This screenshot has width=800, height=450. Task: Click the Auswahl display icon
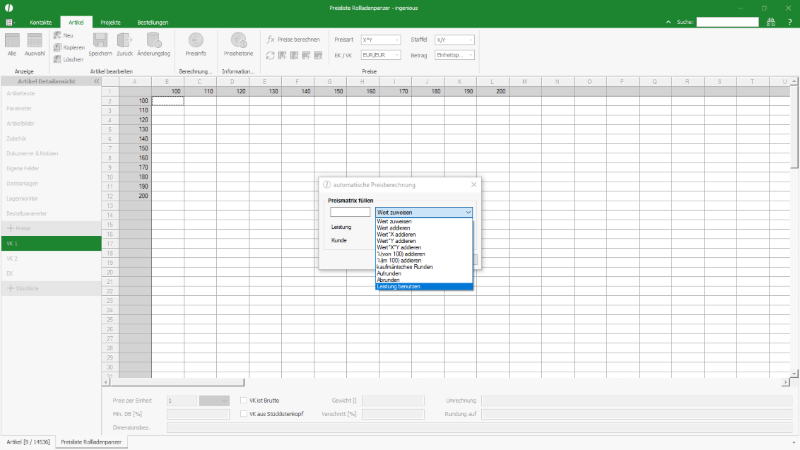35,40
